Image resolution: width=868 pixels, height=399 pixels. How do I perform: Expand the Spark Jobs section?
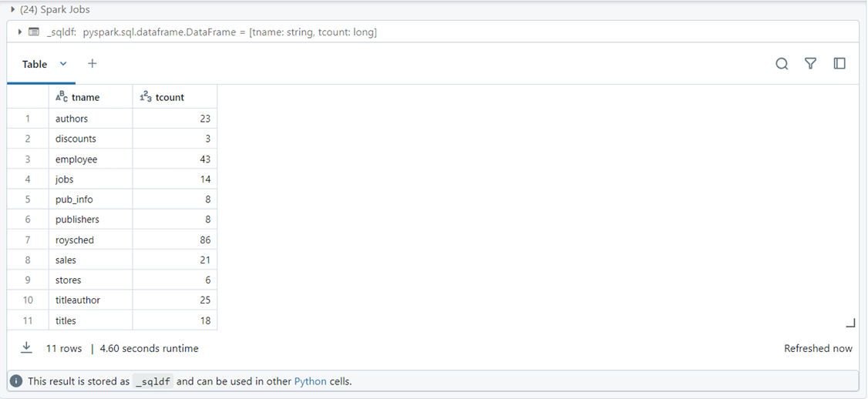pyautogui.click(x=12, y=9)
